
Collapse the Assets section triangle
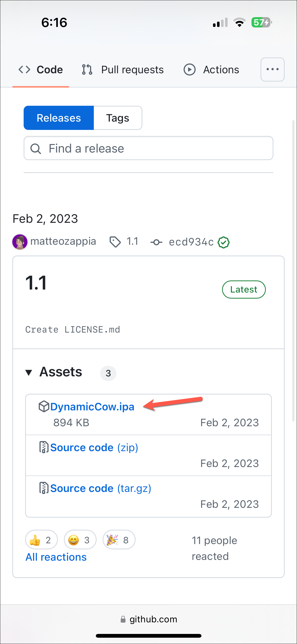coord(29,372)
